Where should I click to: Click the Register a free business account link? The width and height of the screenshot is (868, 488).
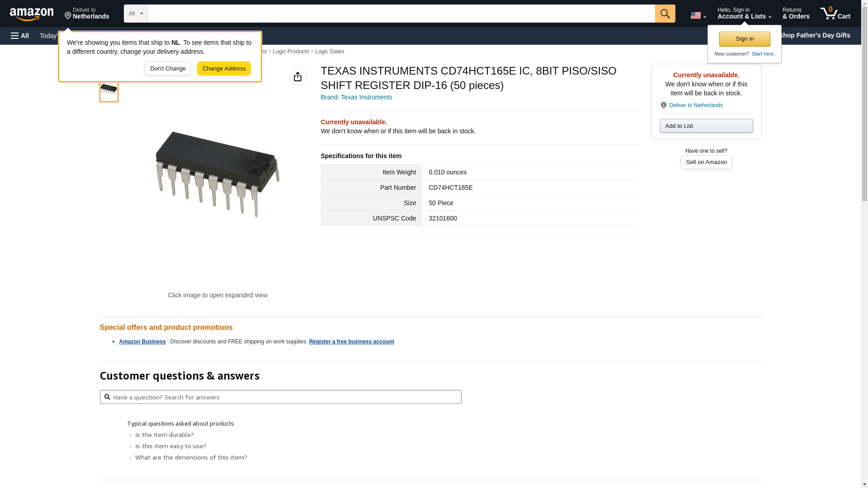(x=351, y=342)
